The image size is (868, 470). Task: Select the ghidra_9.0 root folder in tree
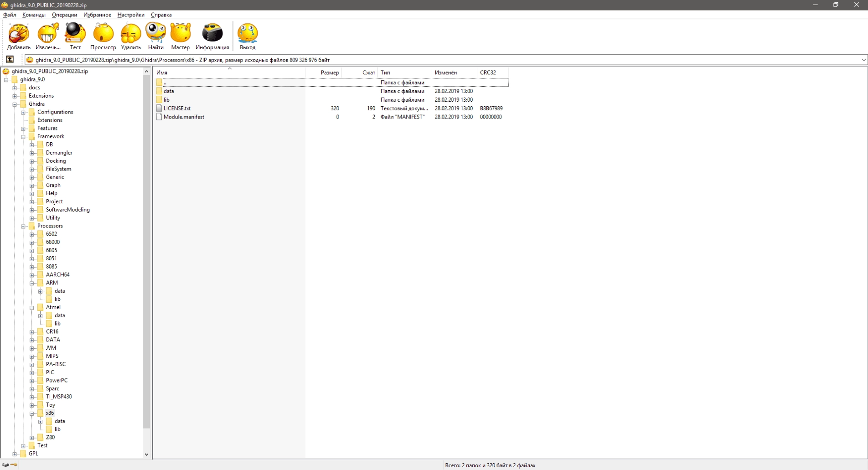coord(32,79)
